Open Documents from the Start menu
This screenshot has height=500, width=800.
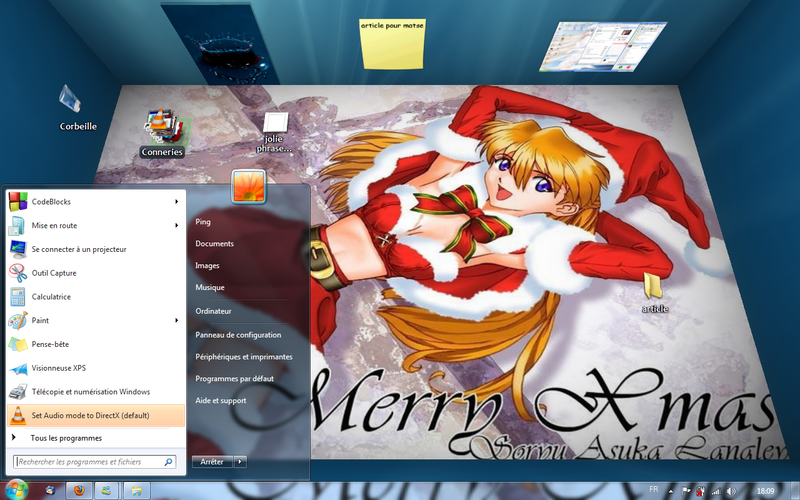click(214, 243)
